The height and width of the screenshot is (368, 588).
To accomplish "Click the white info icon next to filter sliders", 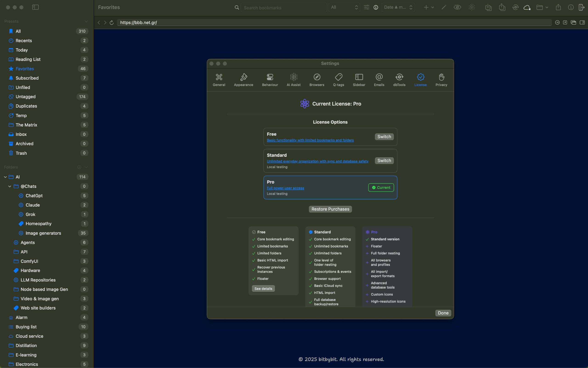I will pos(376,7).
